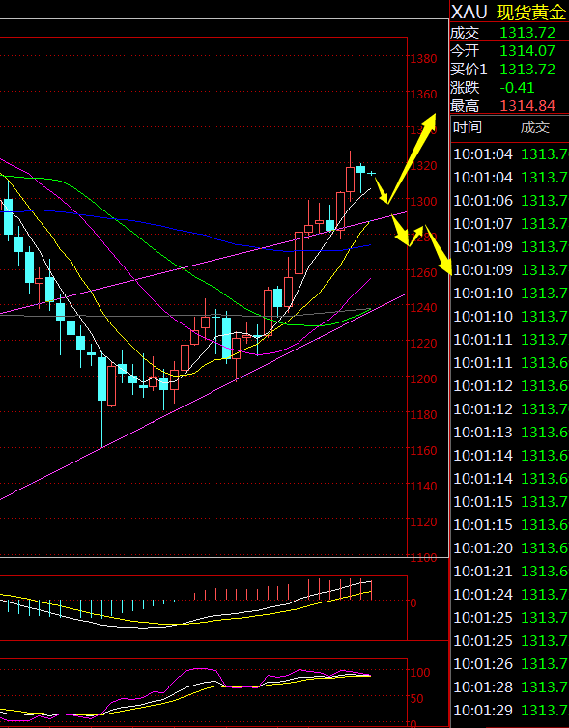
Task: Click the 100 level label in KDJ panel
Action: pos(420,672)
